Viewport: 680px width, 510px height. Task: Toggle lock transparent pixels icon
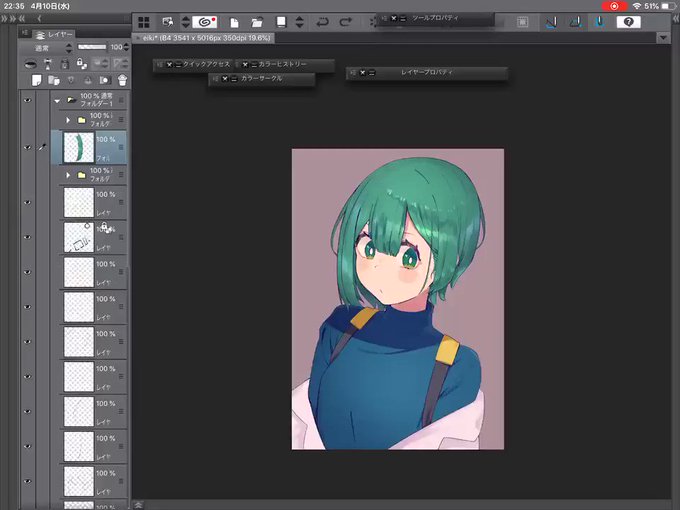coord(82,64)
